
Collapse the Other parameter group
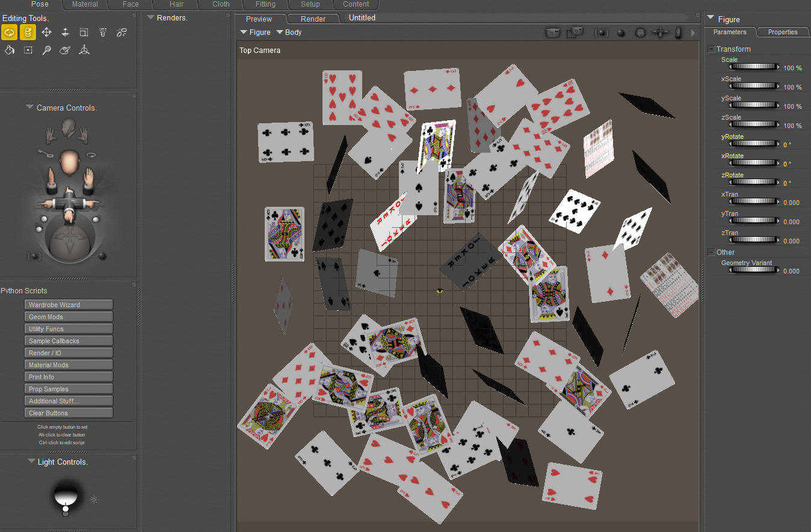(x=711, y=252)
